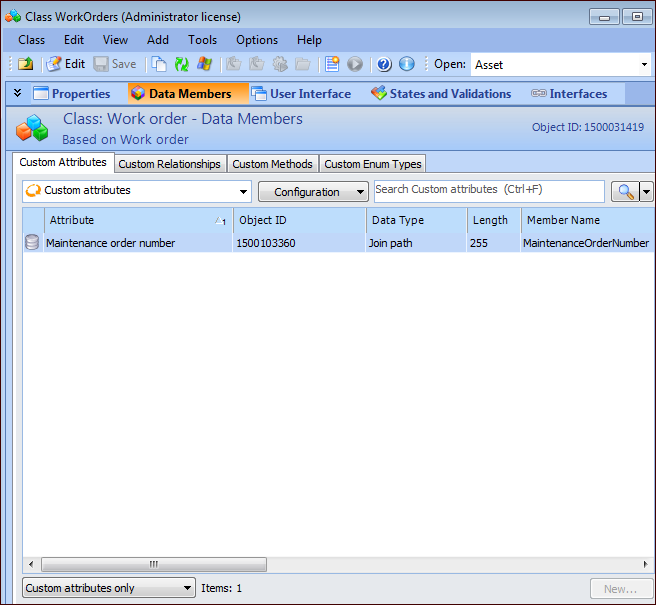
Task: Click the scroll right arrow
Action: [x=646, y=564]
